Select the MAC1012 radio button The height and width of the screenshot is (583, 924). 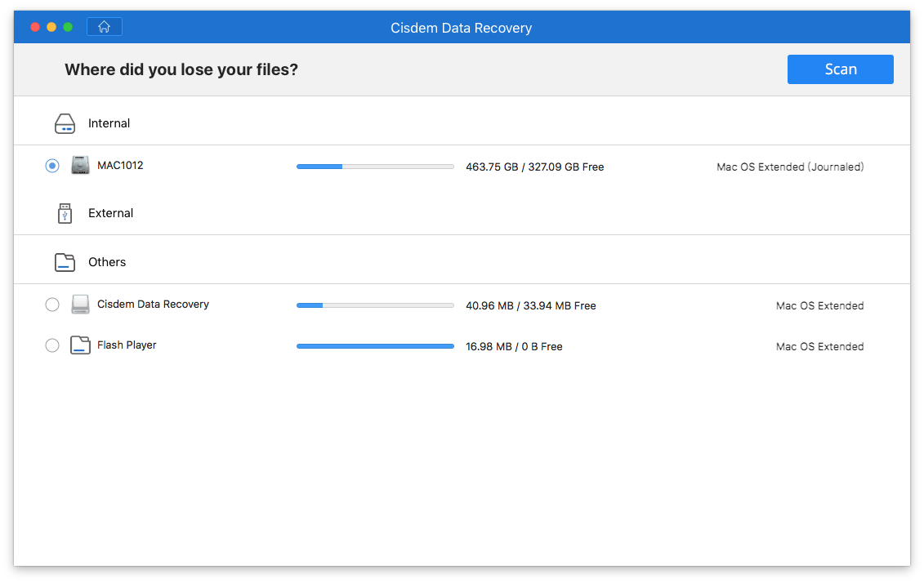coord(52,166)
